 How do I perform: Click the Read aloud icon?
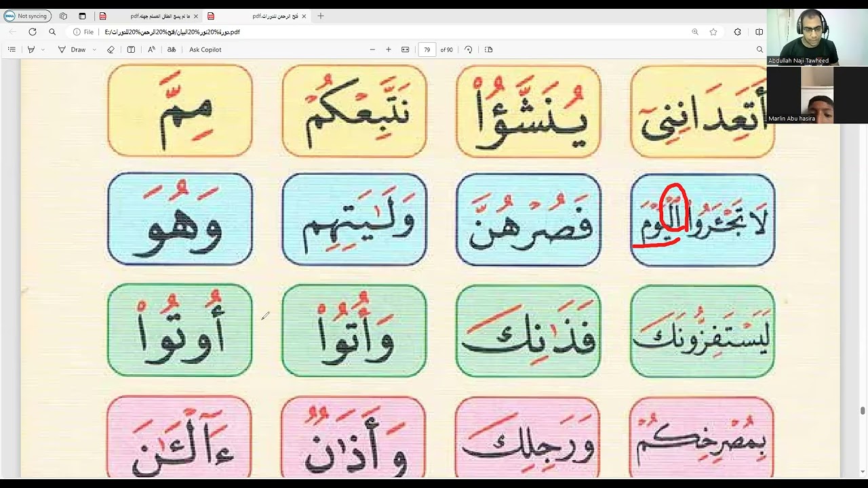(x=151, y=49)
